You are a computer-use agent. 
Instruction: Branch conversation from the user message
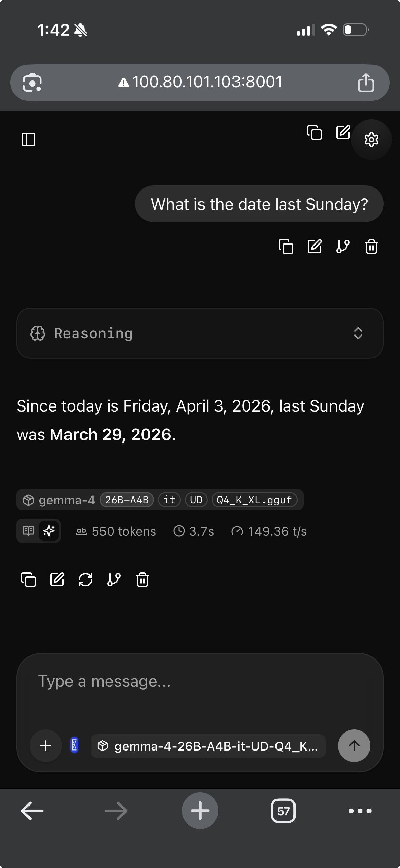tap(343, 247)
